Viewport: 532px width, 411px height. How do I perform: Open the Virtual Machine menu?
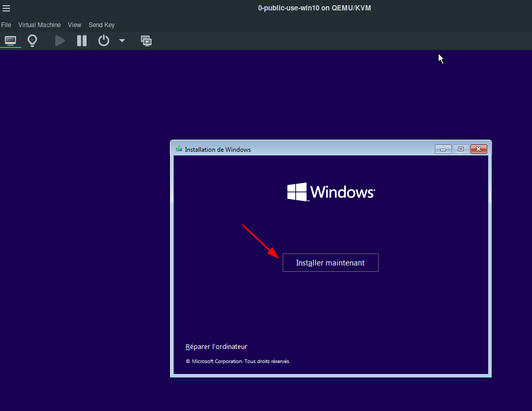click(39, 25)
